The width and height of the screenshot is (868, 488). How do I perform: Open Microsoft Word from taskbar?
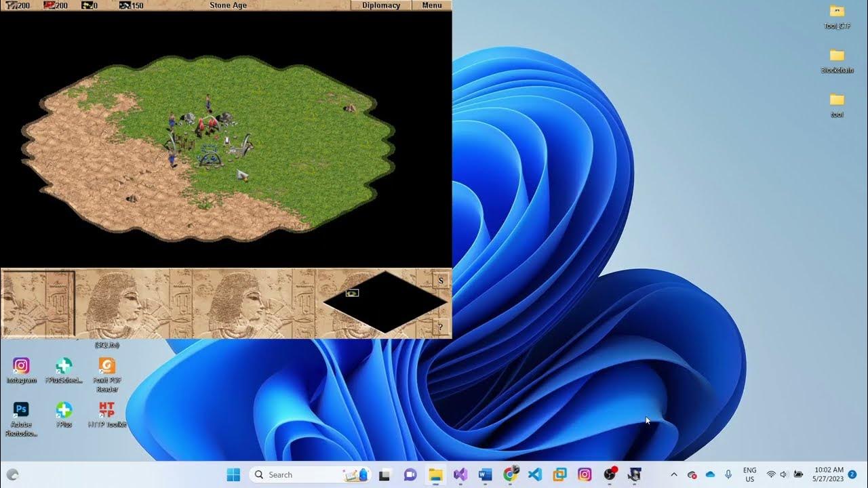(485, 474)
